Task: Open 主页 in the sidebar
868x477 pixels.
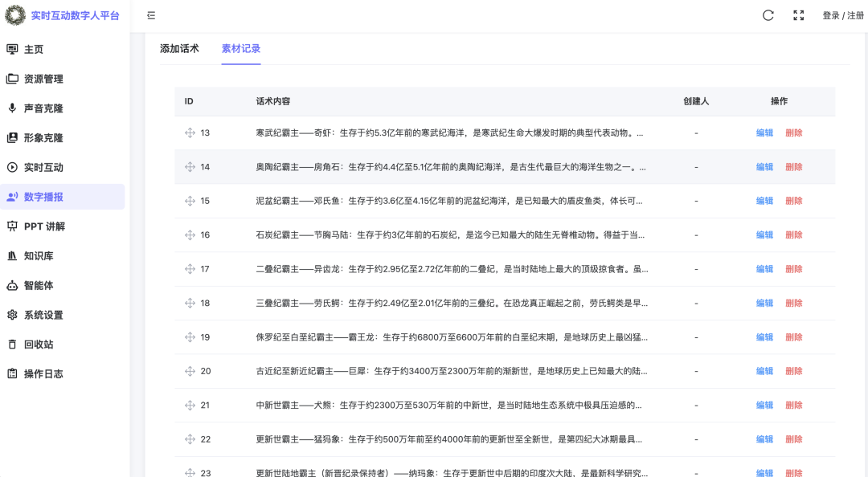Action: 63,49
